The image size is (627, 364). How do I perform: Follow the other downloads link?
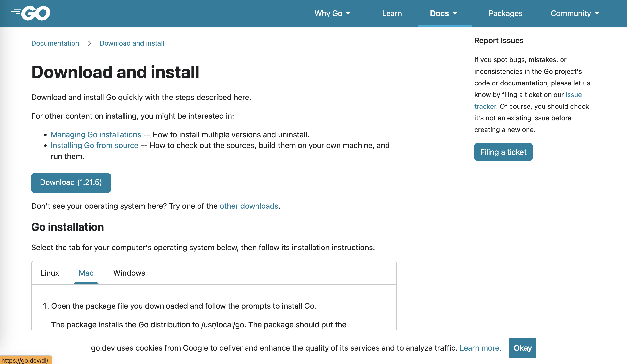[248, 206]
